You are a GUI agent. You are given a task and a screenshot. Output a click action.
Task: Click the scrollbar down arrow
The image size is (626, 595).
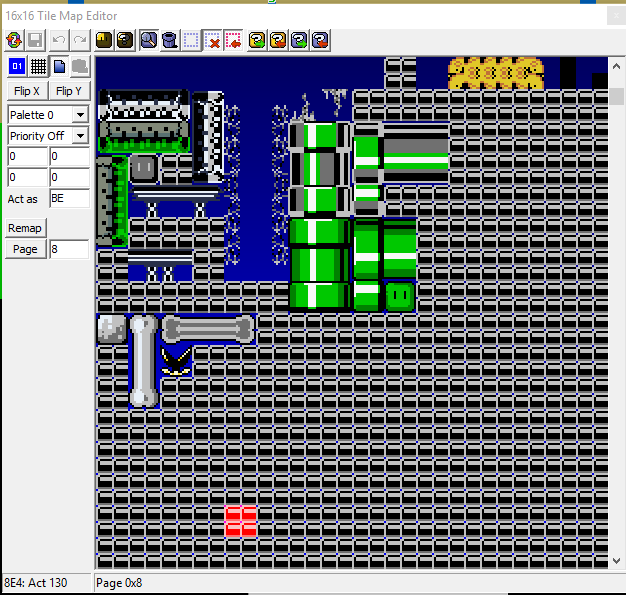pos(616,561)
